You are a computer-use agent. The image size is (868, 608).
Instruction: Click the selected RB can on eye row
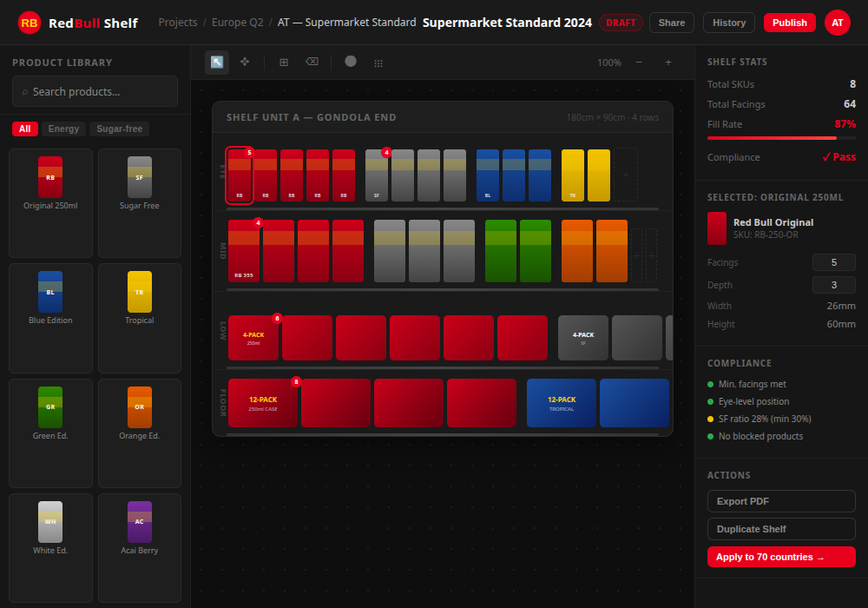click(x=240, y=175)
